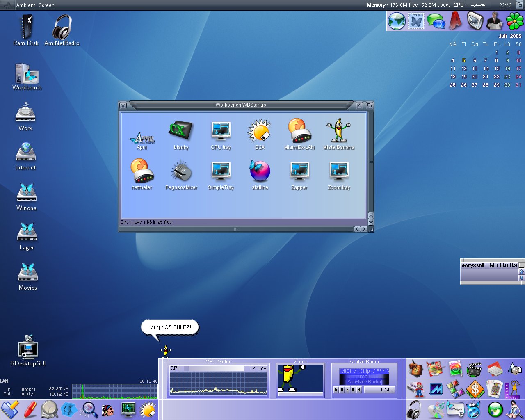This screenshot has width=525, height=420.
Task: Select the Zoom tray icon
Action: coord(339,176)
